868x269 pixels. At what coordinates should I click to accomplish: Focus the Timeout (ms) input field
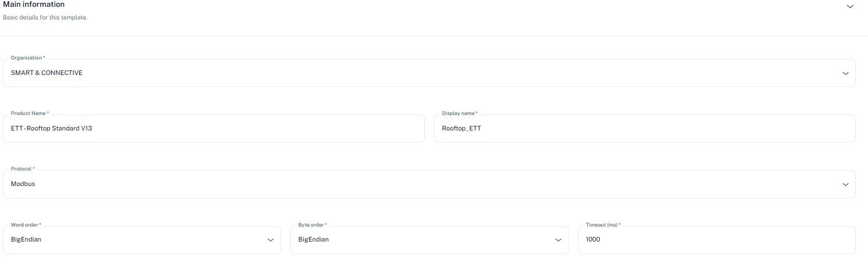point(717,240)
